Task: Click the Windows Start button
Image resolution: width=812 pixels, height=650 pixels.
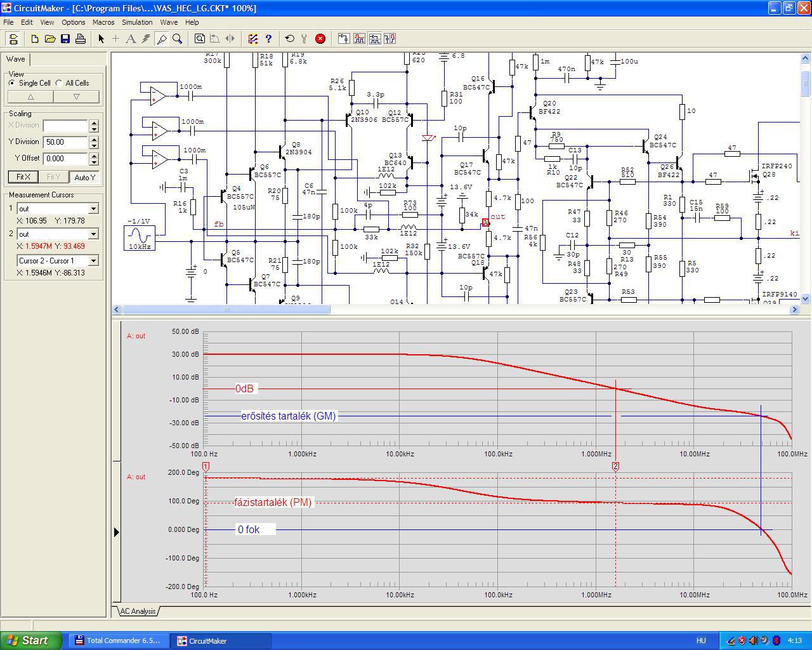Action: 31,640
